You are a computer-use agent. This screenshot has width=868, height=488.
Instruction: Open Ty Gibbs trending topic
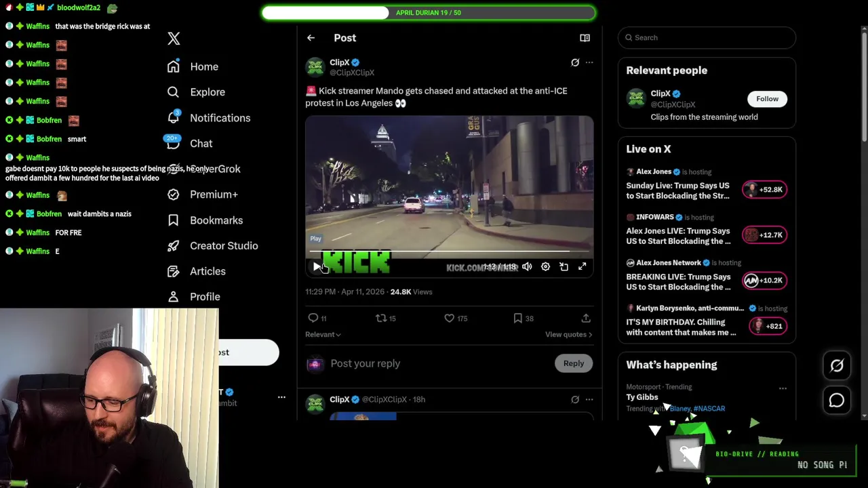pos(642,397)
